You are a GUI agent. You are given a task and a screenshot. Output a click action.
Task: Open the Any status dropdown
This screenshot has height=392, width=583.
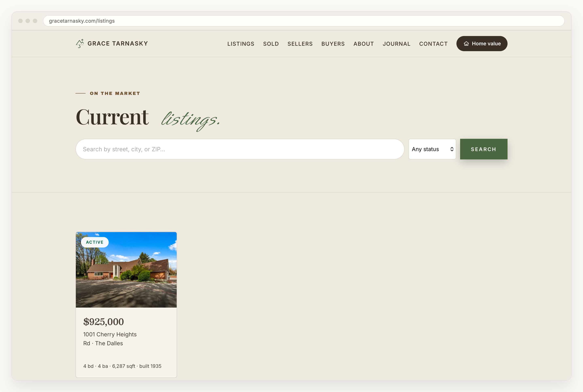pyautogui.click(x=432, y=149)
